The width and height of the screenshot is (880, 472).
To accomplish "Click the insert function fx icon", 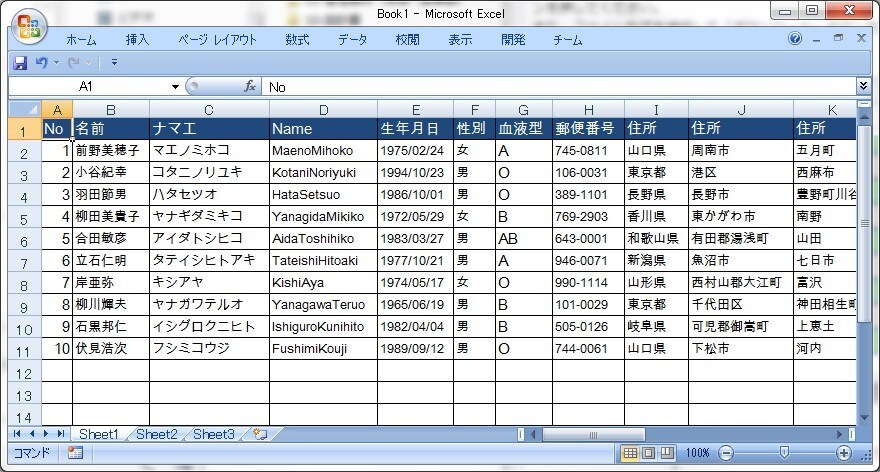I will 250,86.
